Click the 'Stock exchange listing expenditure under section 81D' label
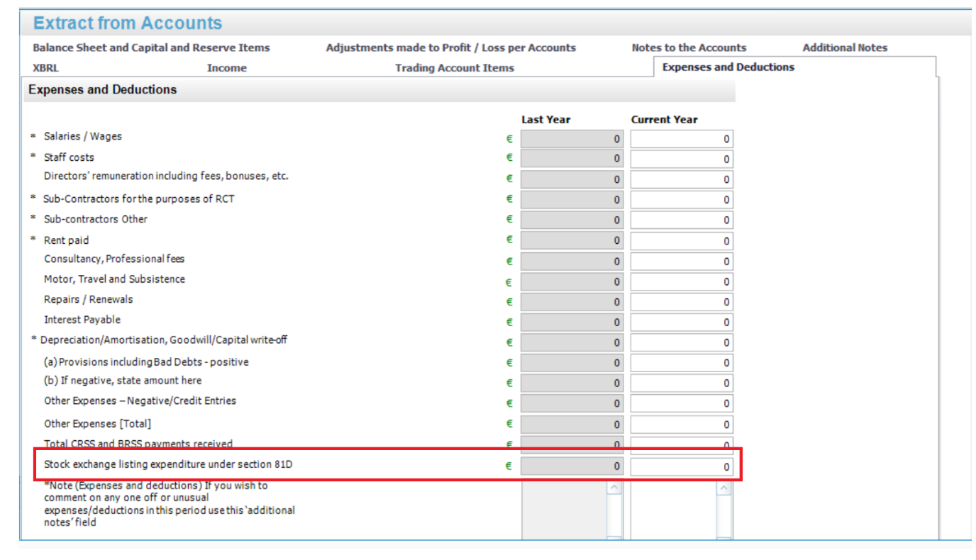This screenshot has height=560, width=976. pos(168,465)
